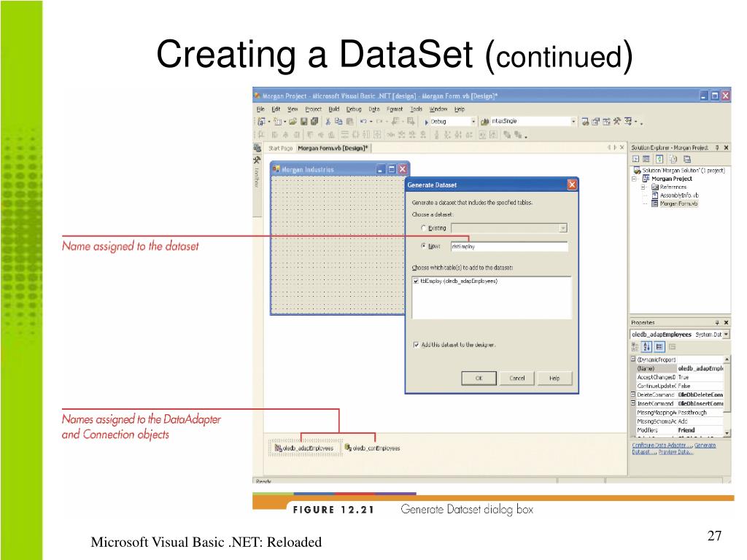Expand the References tree node
The image size is (747, 560).
click(x=643, y=187)
